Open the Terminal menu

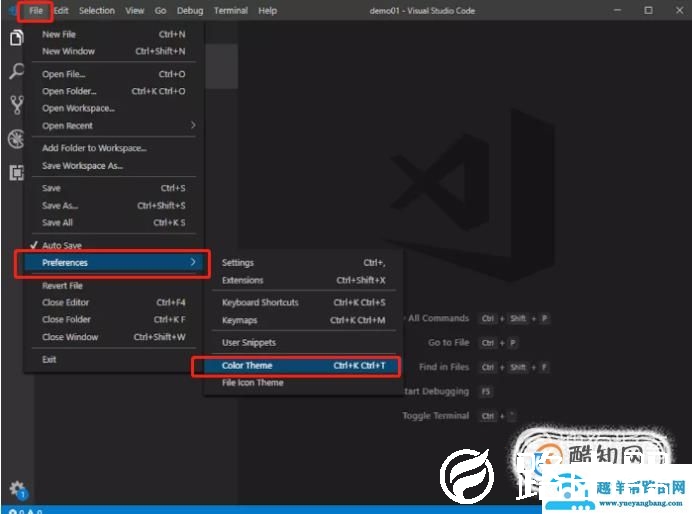[230, 11]
